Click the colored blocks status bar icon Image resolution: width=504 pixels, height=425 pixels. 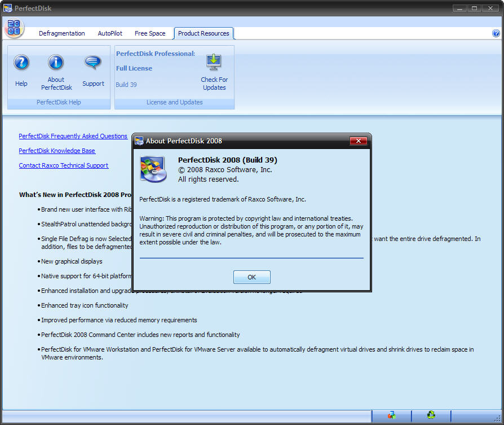(x=391, y=415)
